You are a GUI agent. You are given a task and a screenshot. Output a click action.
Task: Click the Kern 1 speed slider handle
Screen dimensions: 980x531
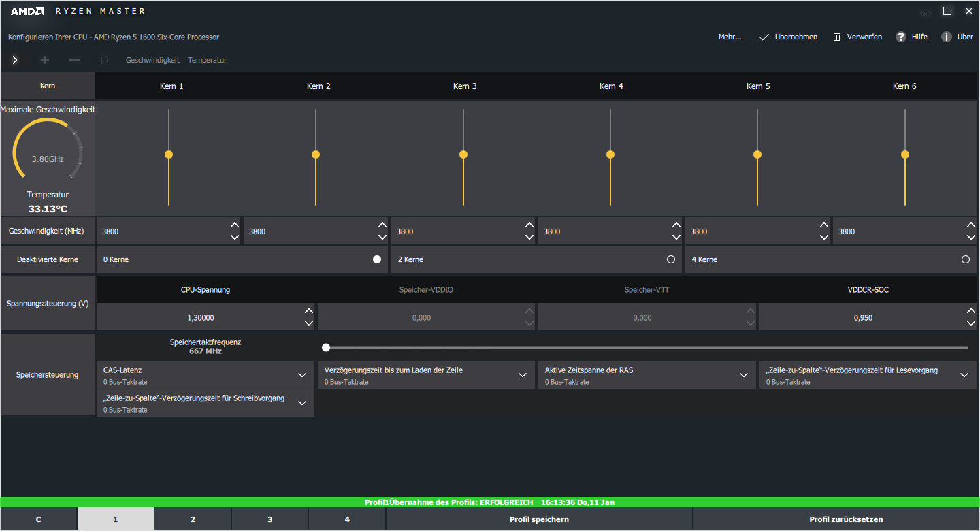[169, 155]
